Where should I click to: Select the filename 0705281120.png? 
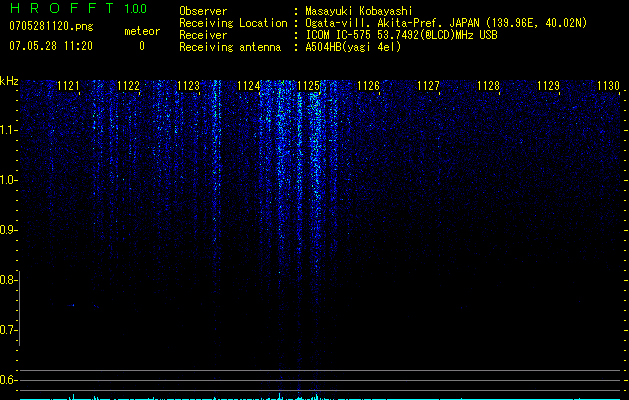click(x=51, y=27)
